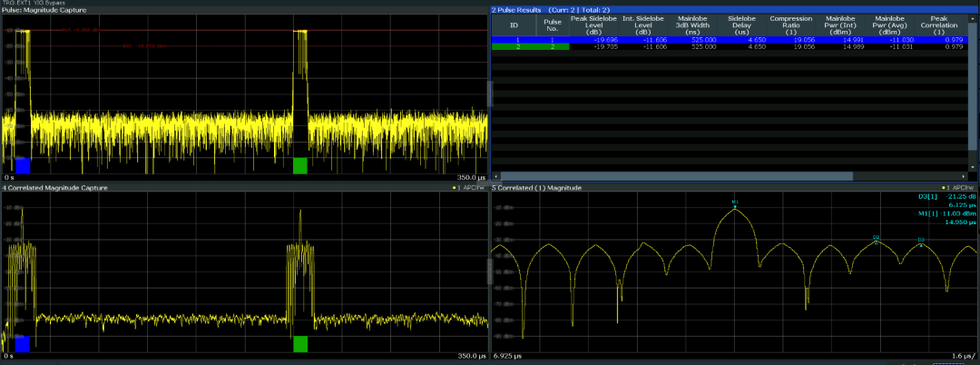Click blue pulse 1 indicator in Magnitude Capture
Screen dimensions: 980x365
[23, 165]
